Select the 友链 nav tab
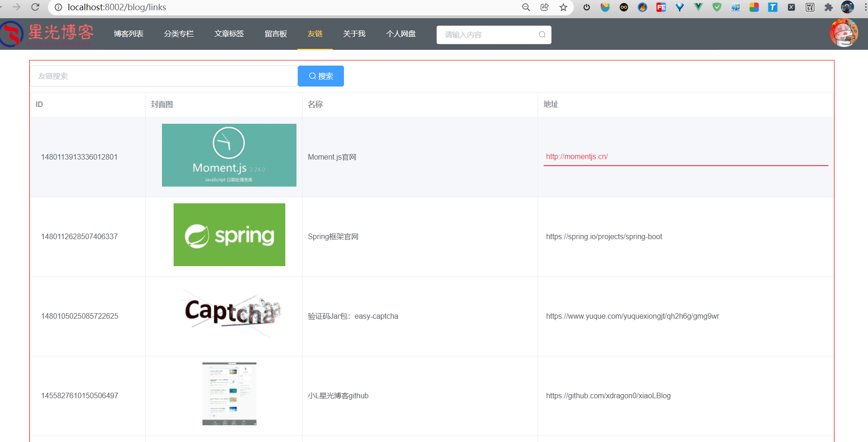 (315, 34)
